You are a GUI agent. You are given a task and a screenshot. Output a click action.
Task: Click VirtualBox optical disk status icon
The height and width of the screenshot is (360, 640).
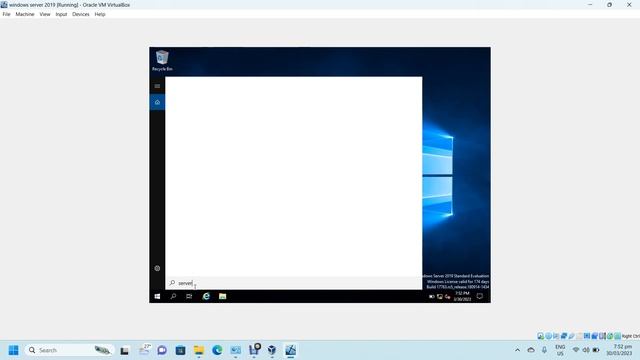pos(548,336)
